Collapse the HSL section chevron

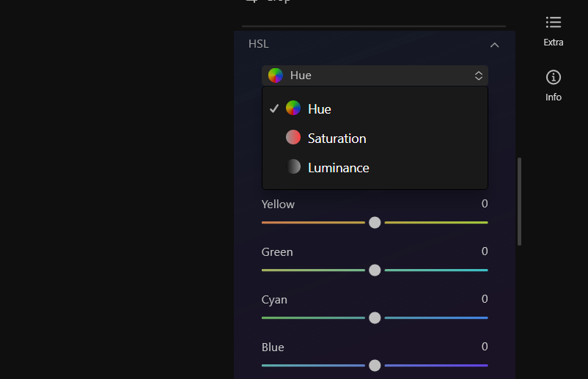(494, 45)
